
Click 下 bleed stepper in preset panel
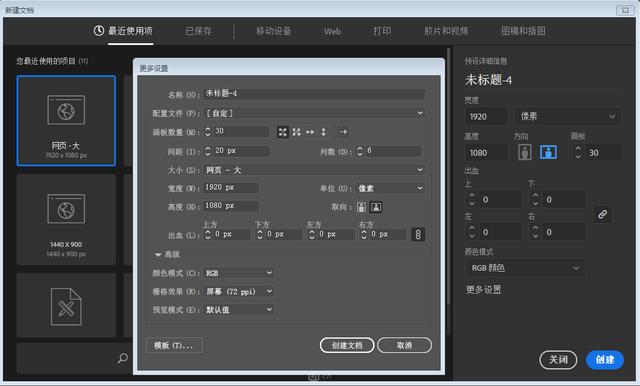tap(535, 199)
